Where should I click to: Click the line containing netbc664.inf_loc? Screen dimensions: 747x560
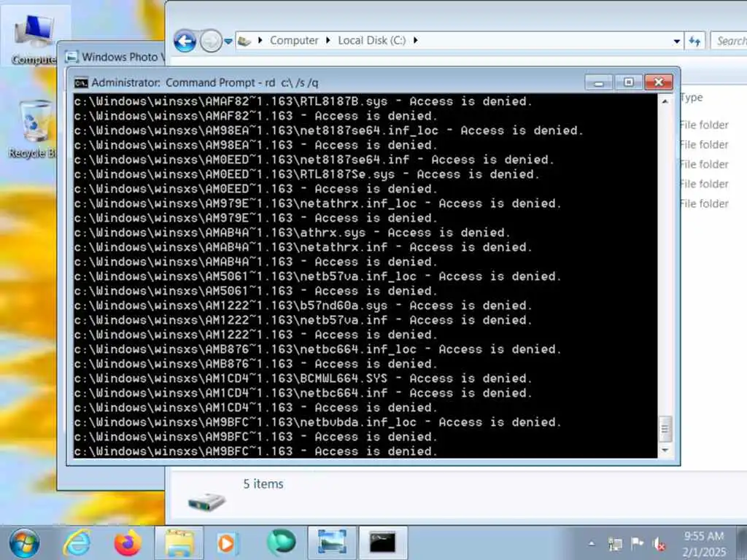pos(318,349)
